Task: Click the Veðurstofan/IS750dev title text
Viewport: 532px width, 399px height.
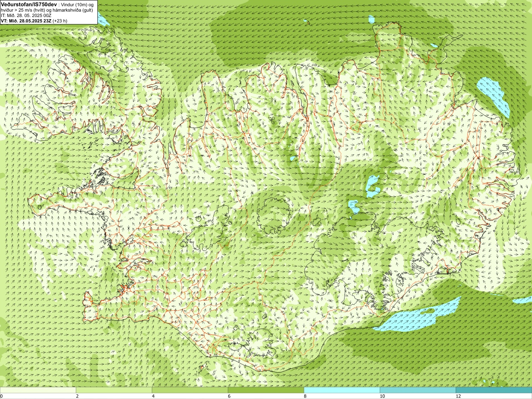Action: pyautogui.click(x=29, y=4)
